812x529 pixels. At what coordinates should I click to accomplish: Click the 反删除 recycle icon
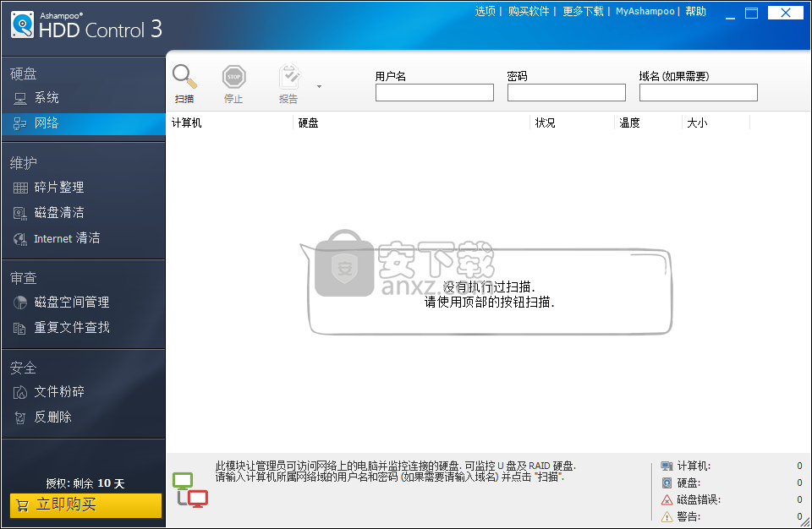(x=20, y=417)
